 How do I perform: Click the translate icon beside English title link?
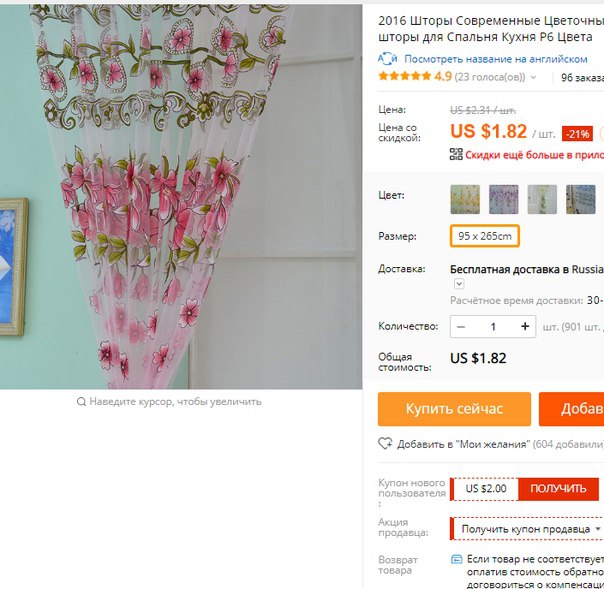pyautogui.click(x=388, y=59)
